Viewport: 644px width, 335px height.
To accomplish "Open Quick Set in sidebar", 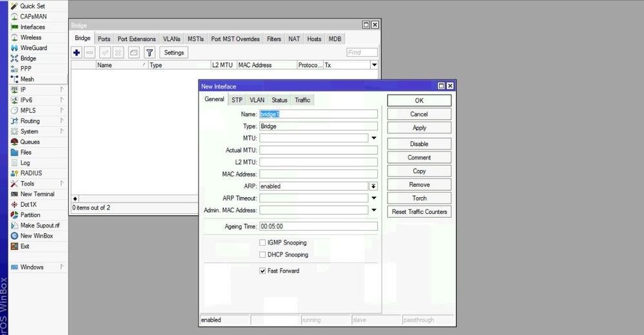I will [32, 6].
